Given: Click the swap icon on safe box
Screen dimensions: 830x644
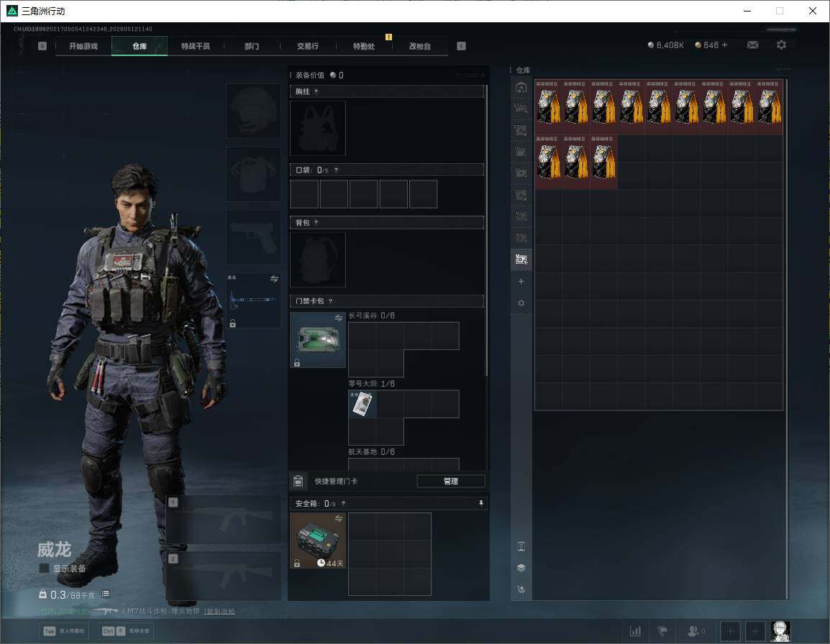Looking at the screenshot, I should 339,519.
